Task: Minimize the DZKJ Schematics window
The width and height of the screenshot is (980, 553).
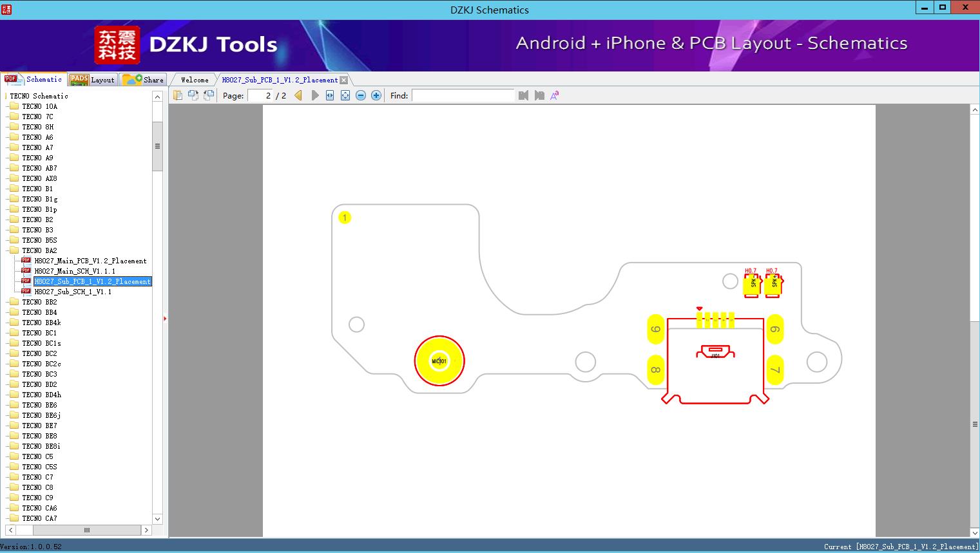Action: tap(924, 7)
